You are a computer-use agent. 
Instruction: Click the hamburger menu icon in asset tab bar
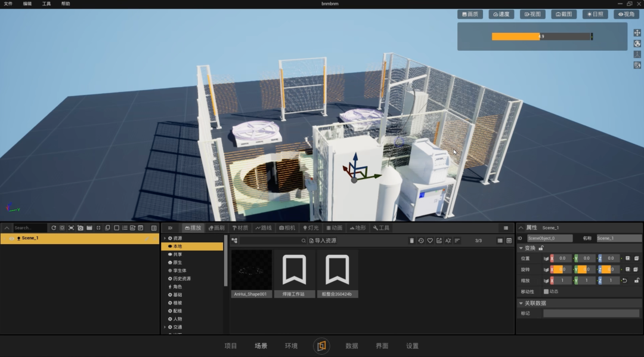(506, 228)
